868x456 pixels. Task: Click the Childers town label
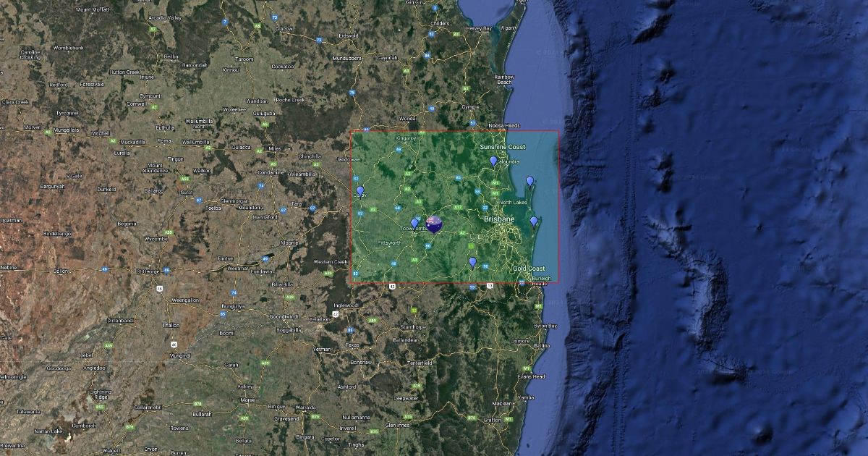[x=439, y=23]
